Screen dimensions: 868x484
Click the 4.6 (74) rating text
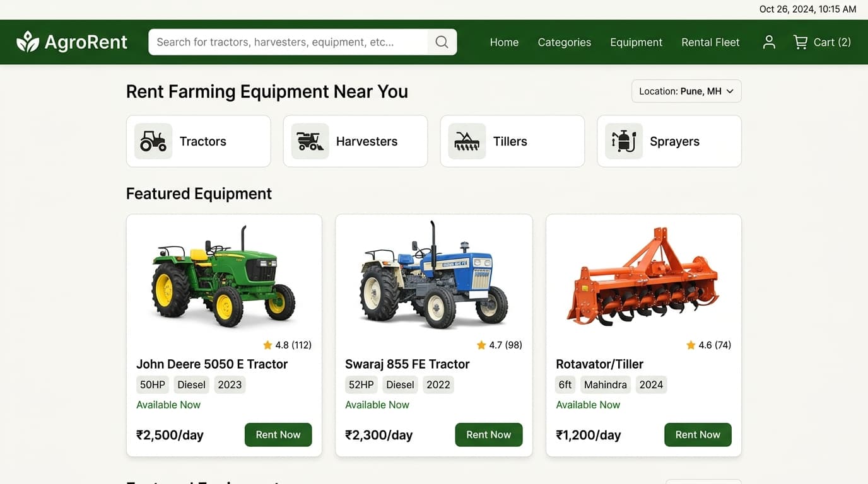pyautogui.click(x=715, y=345)
